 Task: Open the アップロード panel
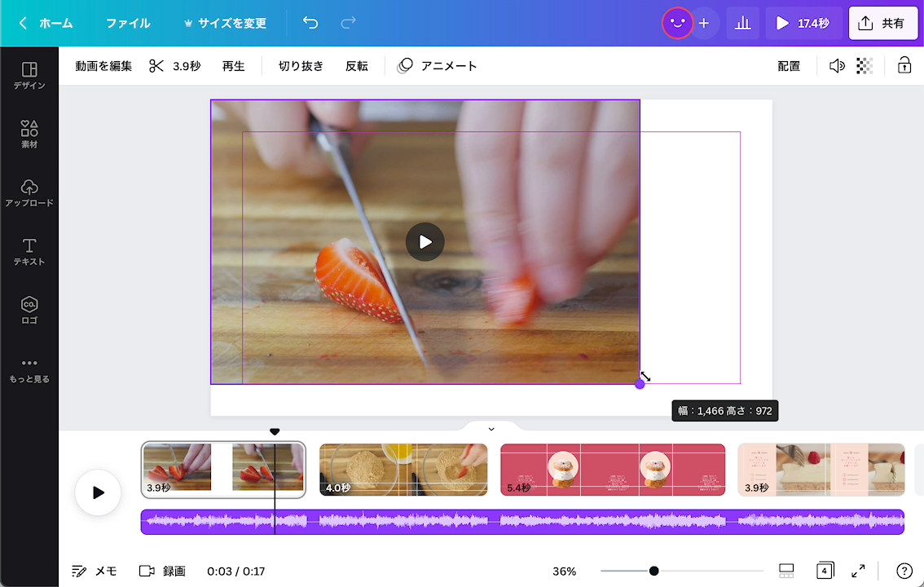[29, 192]
